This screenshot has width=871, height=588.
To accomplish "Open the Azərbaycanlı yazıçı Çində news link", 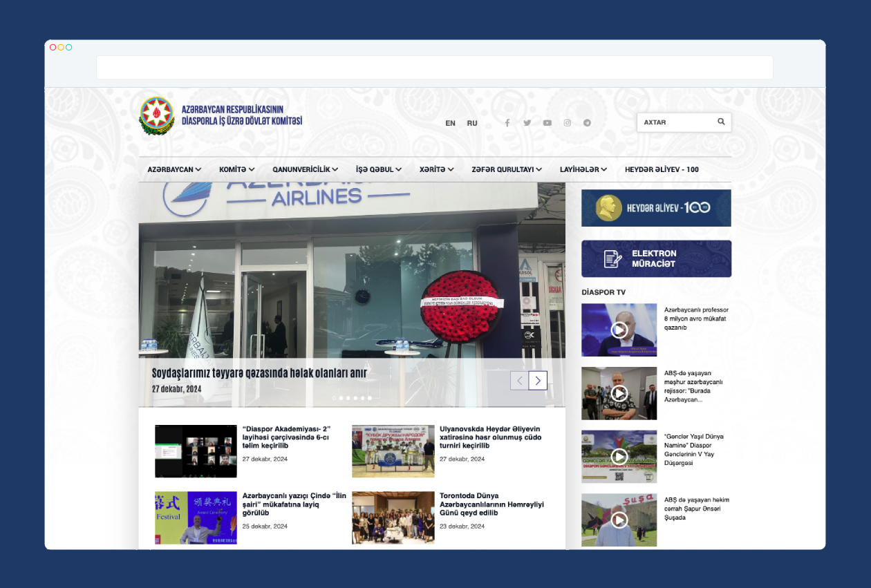I will [x=294, y=504].
